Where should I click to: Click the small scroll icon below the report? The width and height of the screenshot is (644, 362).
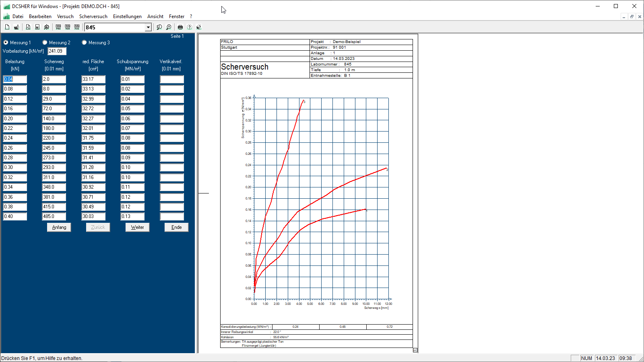(x=415, y=350)
